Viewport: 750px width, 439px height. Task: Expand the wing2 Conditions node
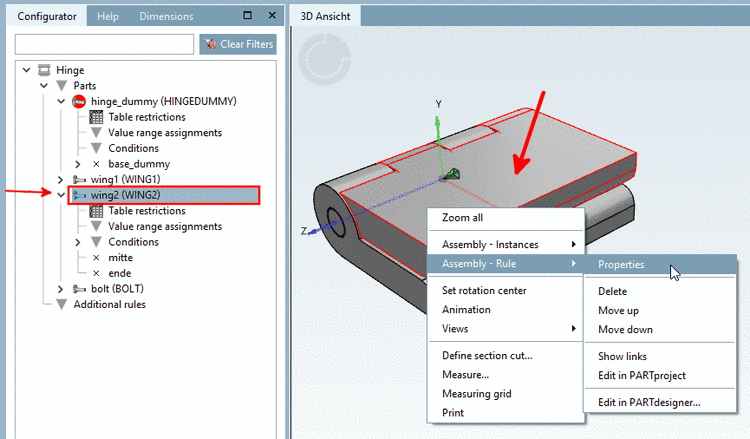pyautogui.click(x=78, y=242)
